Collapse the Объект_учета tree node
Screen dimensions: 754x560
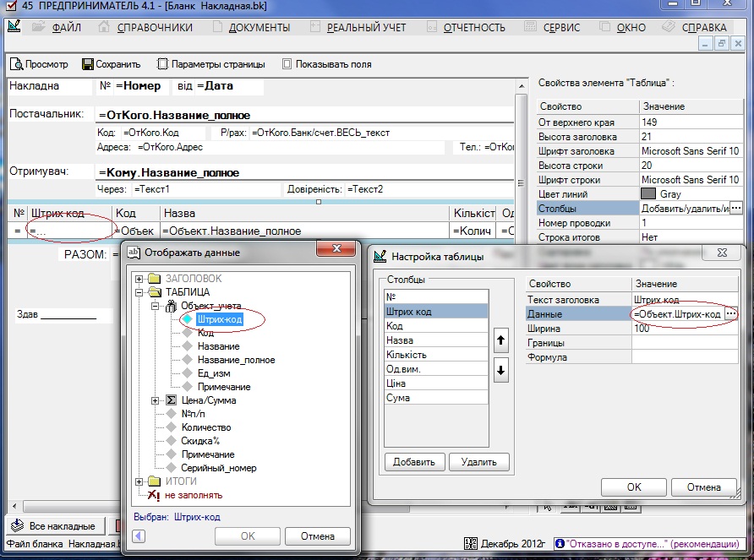(155, 306)
